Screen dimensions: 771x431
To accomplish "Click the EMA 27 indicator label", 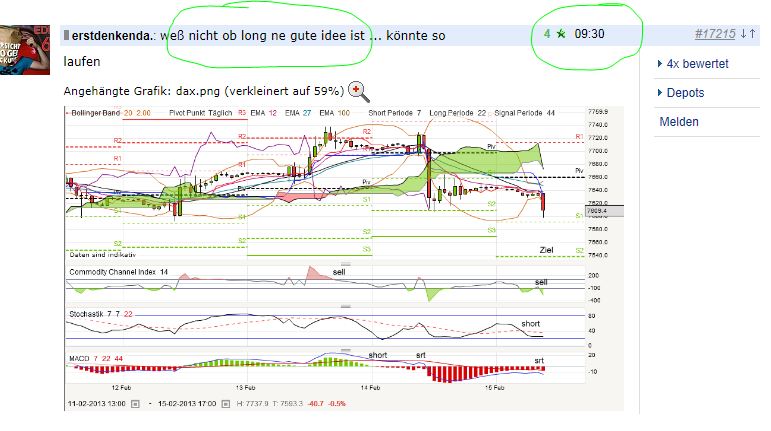I will coord(298,113).
